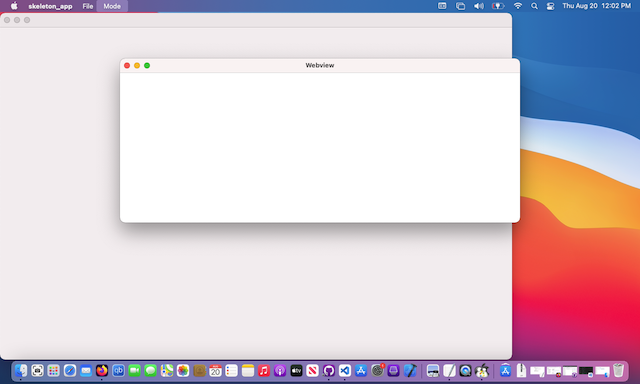Open Finder from the dock
This screenshot has height=384, width=640.
pyautogui.click(x=21, y=371)
